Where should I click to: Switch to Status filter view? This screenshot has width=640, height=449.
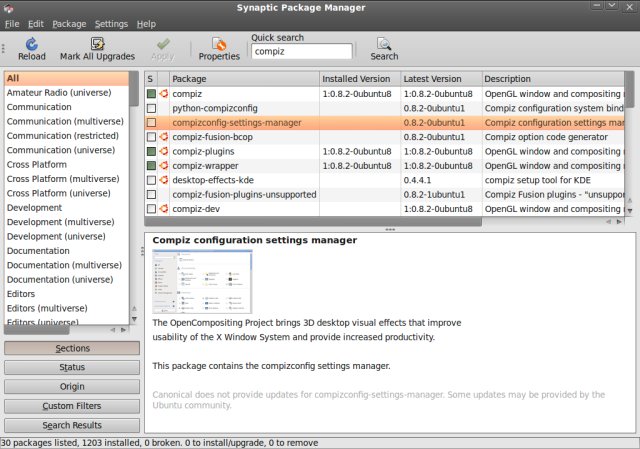click(x=72, y=367)
